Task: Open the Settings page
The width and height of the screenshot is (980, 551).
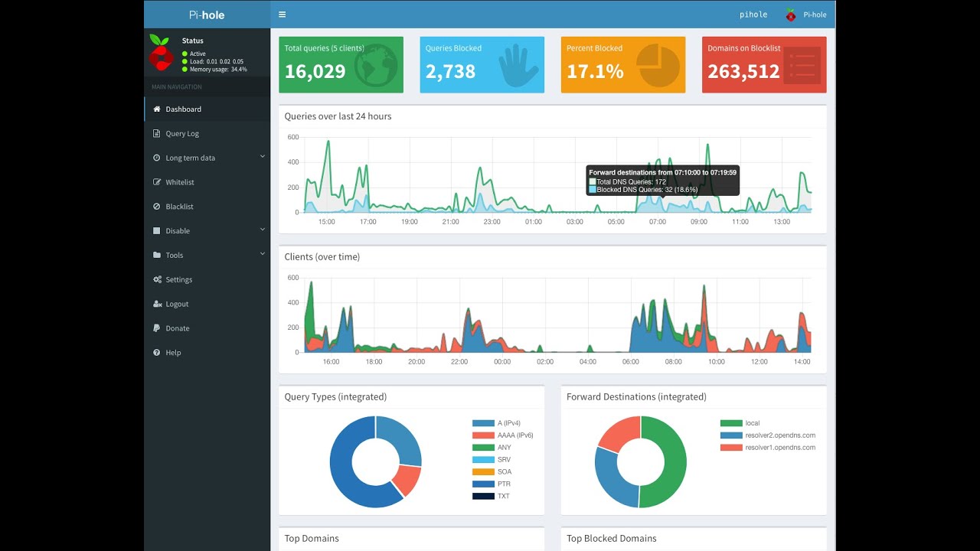Action: (207, 280)
